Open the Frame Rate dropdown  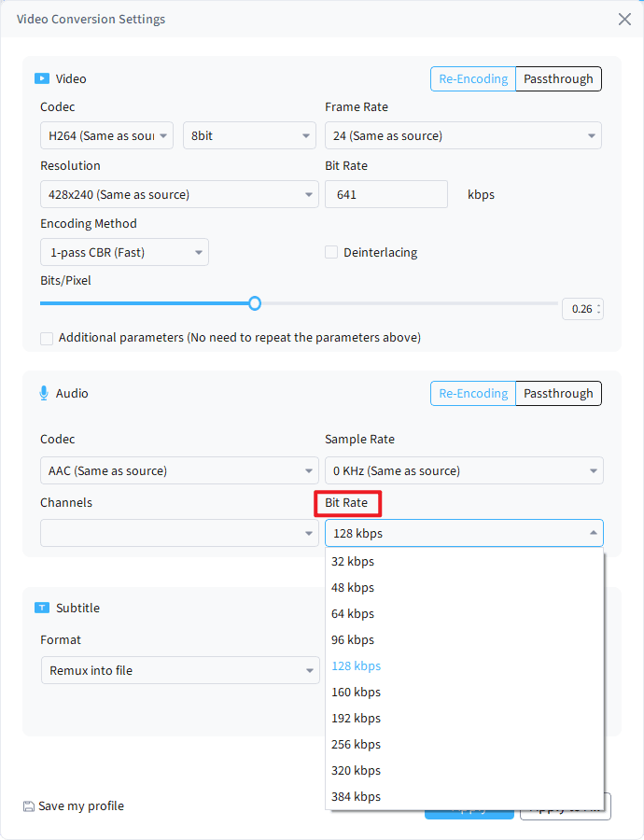463,135
